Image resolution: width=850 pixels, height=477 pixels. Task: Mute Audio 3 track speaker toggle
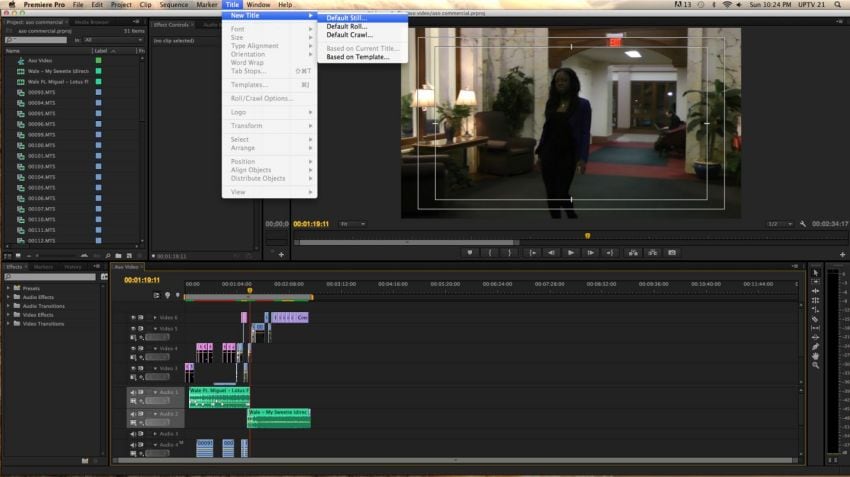(x=133, y=434)
